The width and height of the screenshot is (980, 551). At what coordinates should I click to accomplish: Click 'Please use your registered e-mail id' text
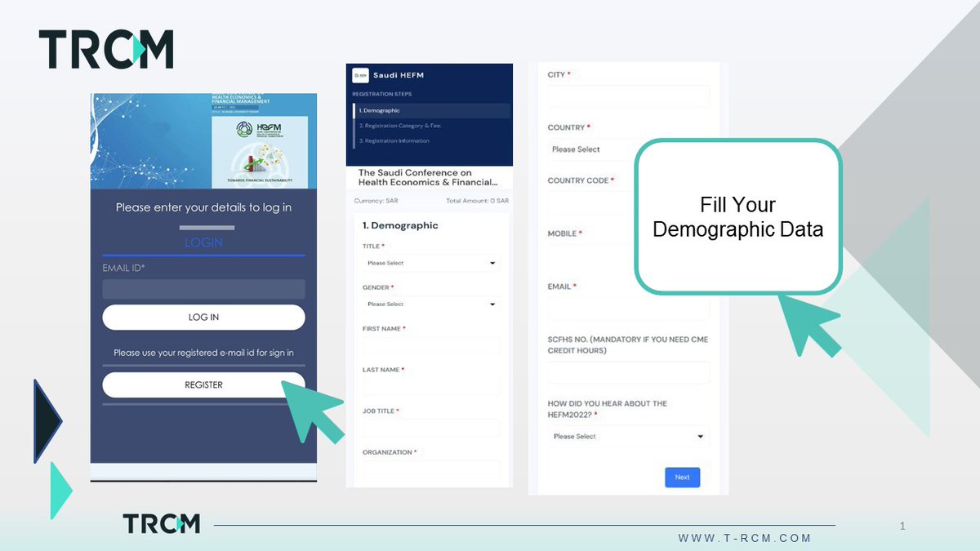coord(203,353)
